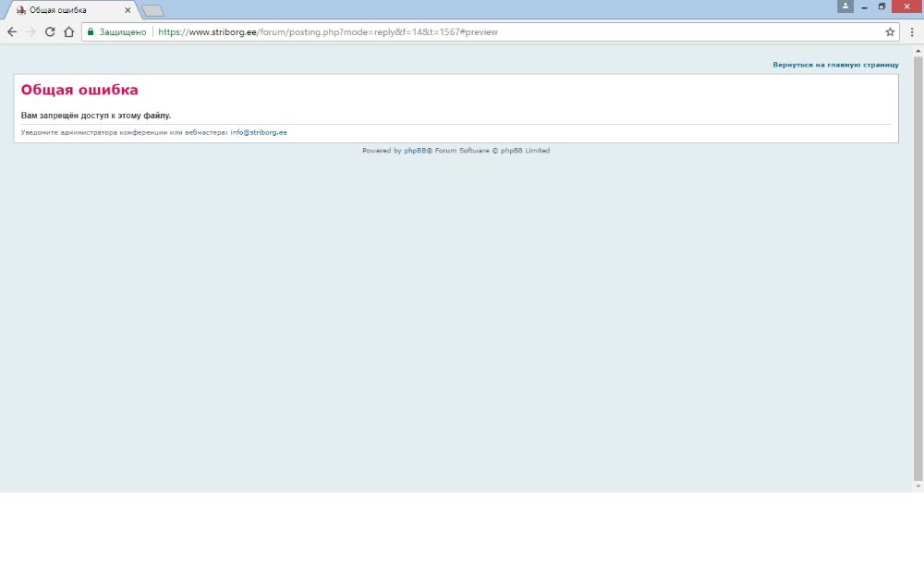The height and width of the screenshot is (577, 924).
Task: Bookmark this page with the star icon
Action: pyautogui.click(x=890, y=31)
